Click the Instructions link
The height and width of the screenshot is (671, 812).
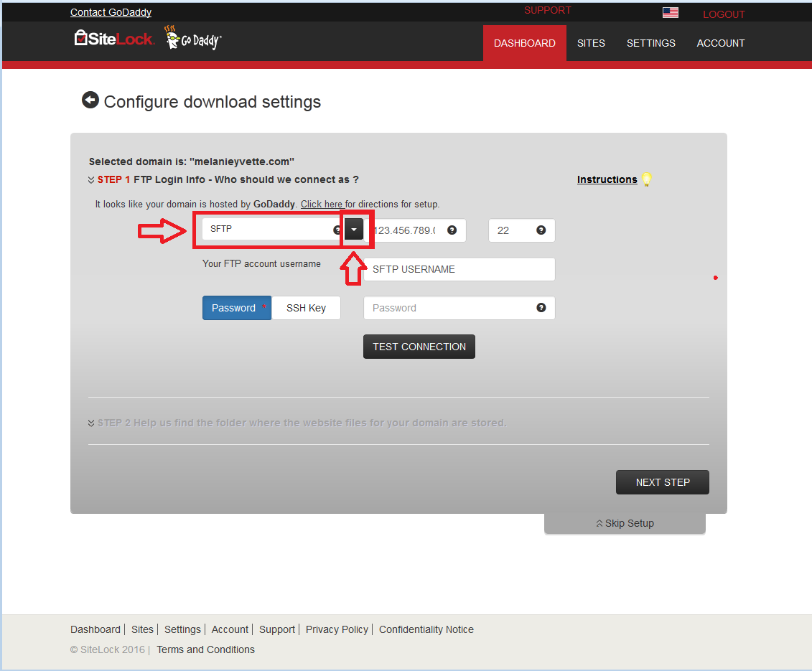[607, 179]
